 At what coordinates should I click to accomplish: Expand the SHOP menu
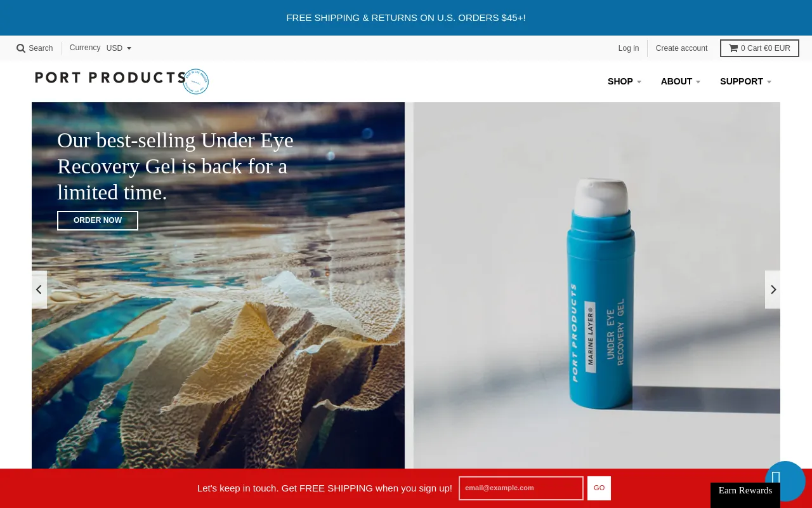tap(624, 81)
